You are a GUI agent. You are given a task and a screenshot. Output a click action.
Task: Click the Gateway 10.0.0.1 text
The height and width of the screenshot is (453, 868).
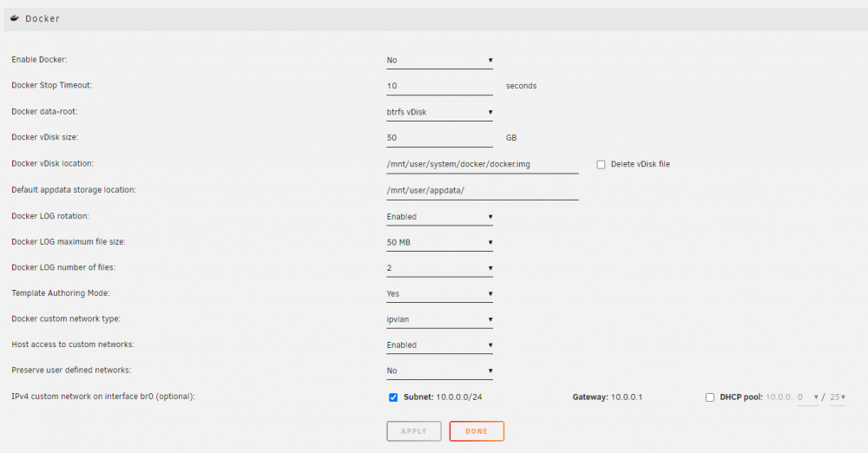tap(608, 397)
